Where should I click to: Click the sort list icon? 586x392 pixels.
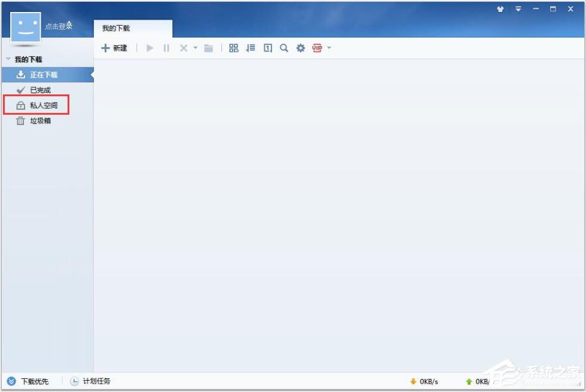pyautogui.click(x=251, y=48)
